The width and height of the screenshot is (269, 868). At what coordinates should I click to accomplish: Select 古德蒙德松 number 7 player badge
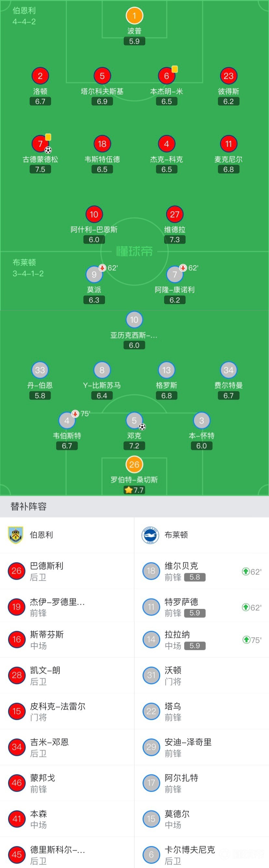(x=40, y=144)
